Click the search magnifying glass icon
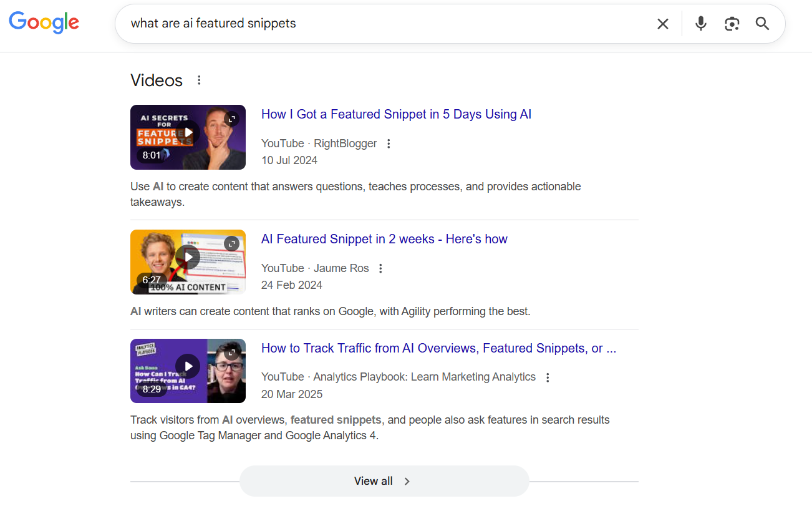 (762, 23)
